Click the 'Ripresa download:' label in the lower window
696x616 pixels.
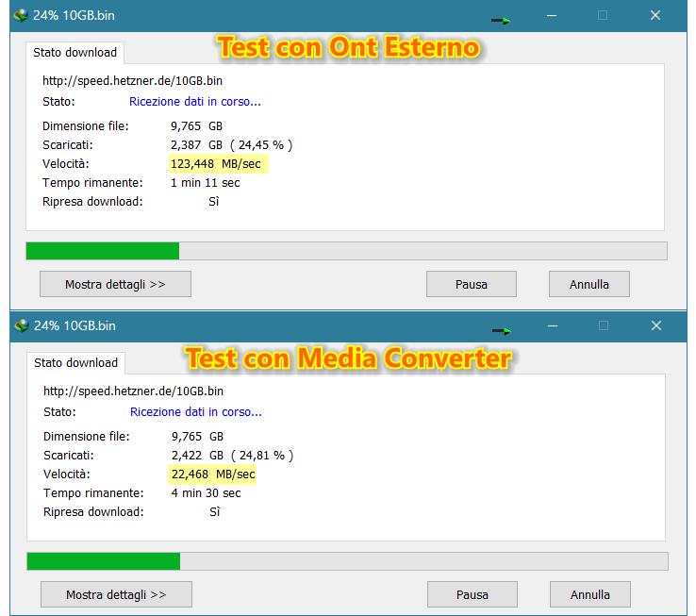(x=93, y=512)
